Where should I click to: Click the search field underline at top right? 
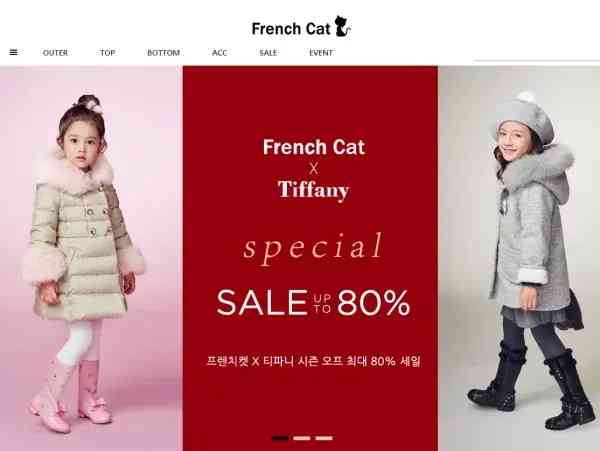[x=537, y=60]
